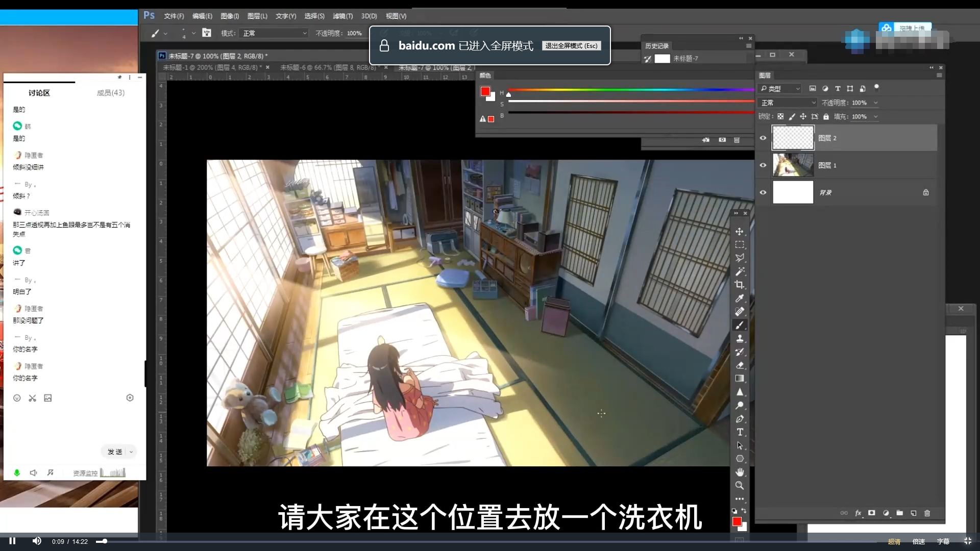Click 发送 button in chat
This screenshot has width=980, height=551.
(115, 452)
